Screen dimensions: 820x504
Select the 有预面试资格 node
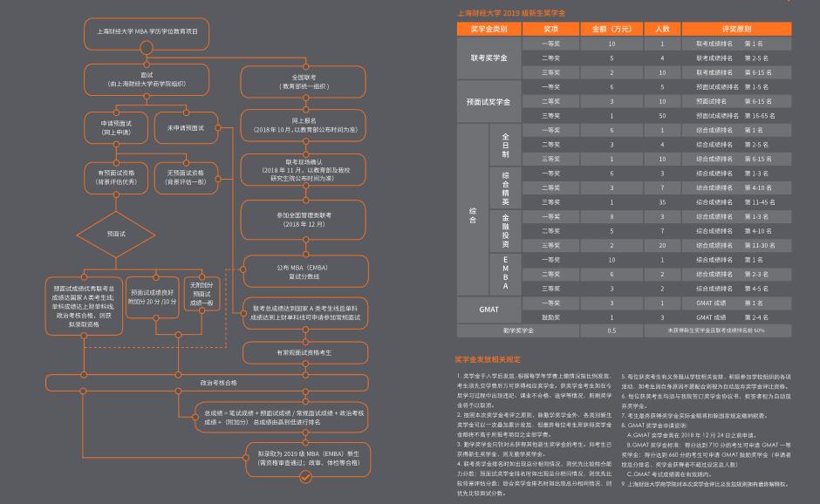pos(115,177)
